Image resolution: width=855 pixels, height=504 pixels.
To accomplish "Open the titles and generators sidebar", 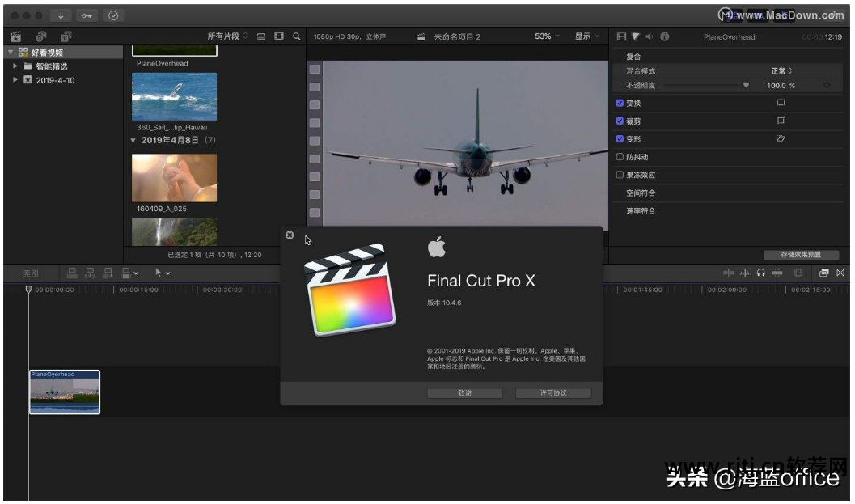I will pos(66,36).
